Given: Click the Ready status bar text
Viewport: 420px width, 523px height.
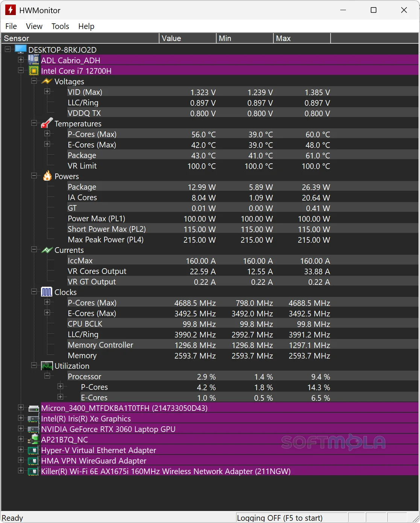Looking at the screenshot, I should click(x=12, y=518).
